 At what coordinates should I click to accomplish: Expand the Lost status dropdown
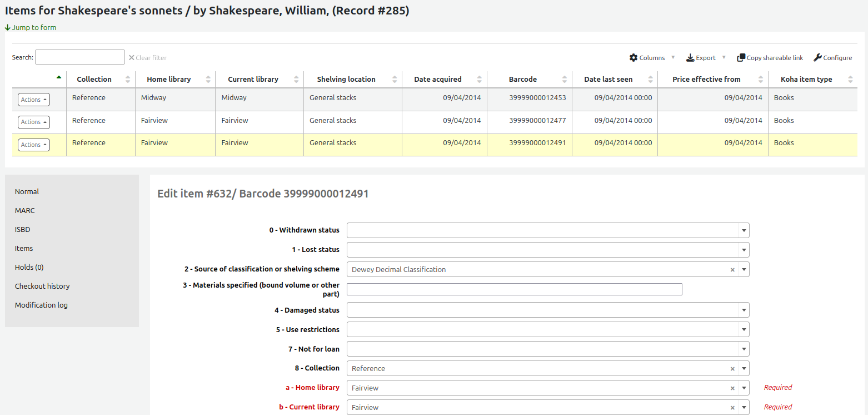coord(744,250)
